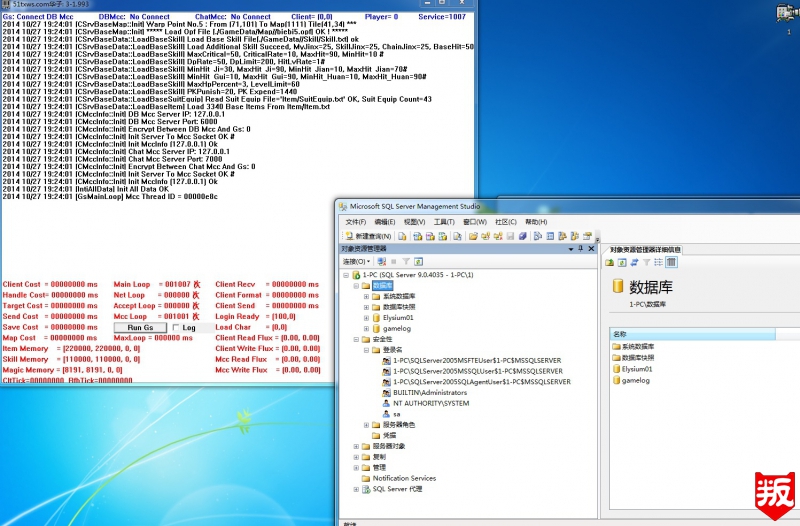The width and height of the screenshot is (800, 526).
Task: Open the 帮助(H) menu
Action: pyautogui.click(x=536, y=222)
